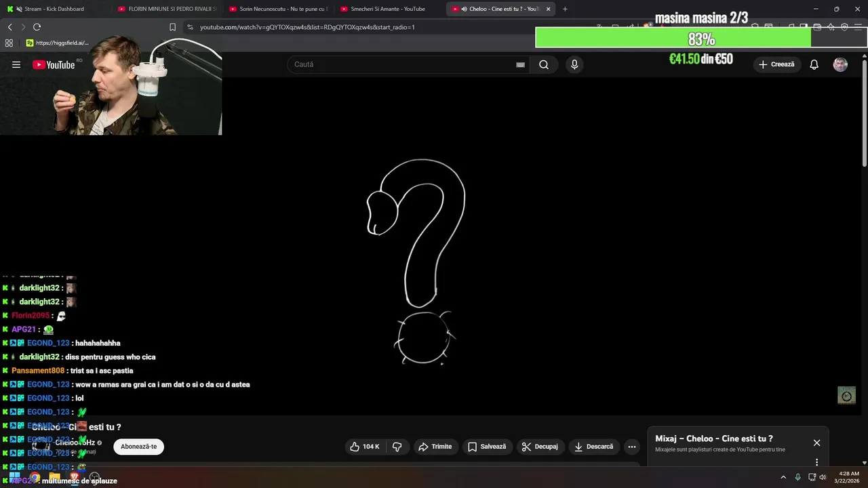Screen dimensions: 868x488
Task: Open the system tray volume icon
Action: click(823, 477)
